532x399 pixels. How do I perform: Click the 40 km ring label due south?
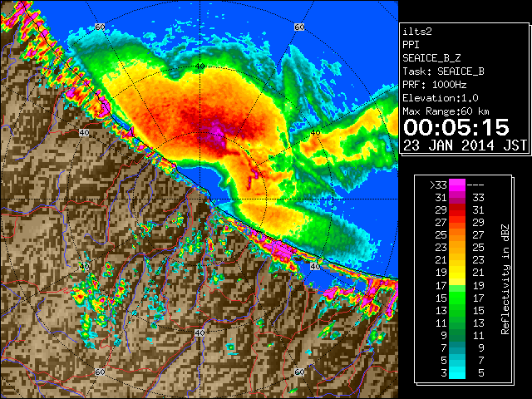(199, 332)
